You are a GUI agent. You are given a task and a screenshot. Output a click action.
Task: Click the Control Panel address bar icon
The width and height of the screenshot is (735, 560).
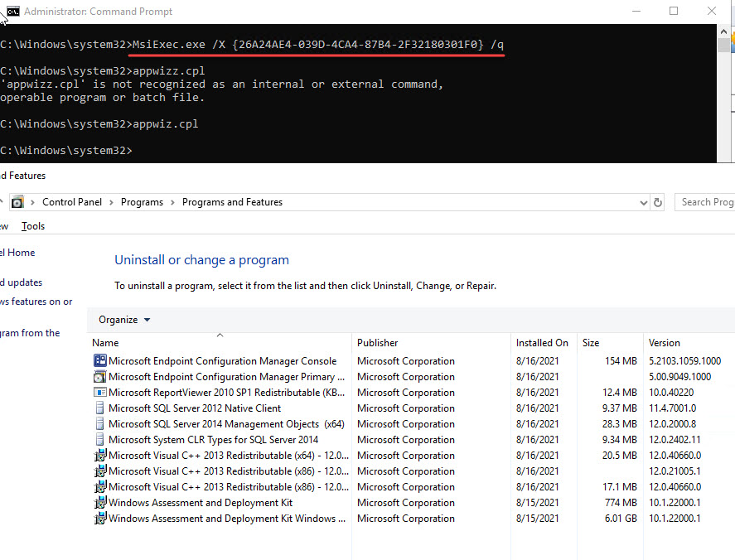point(17,202)
